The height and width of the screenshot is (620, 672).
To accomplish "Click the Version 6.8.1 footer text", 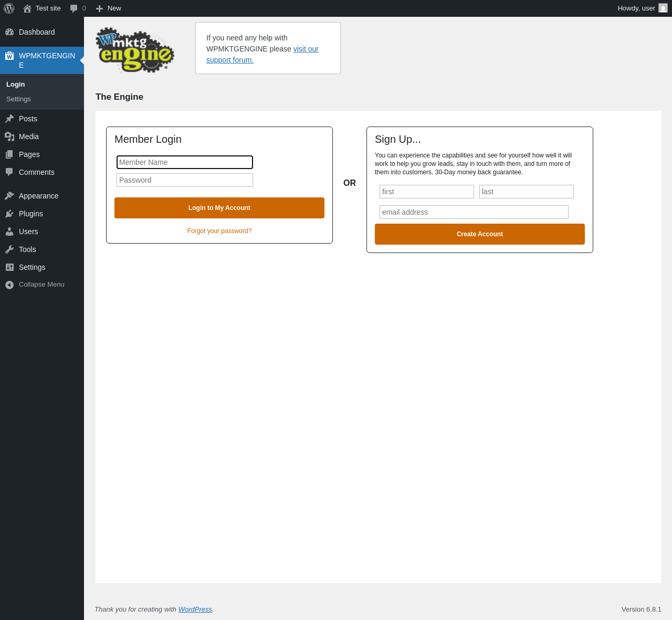I will (642, 610).
